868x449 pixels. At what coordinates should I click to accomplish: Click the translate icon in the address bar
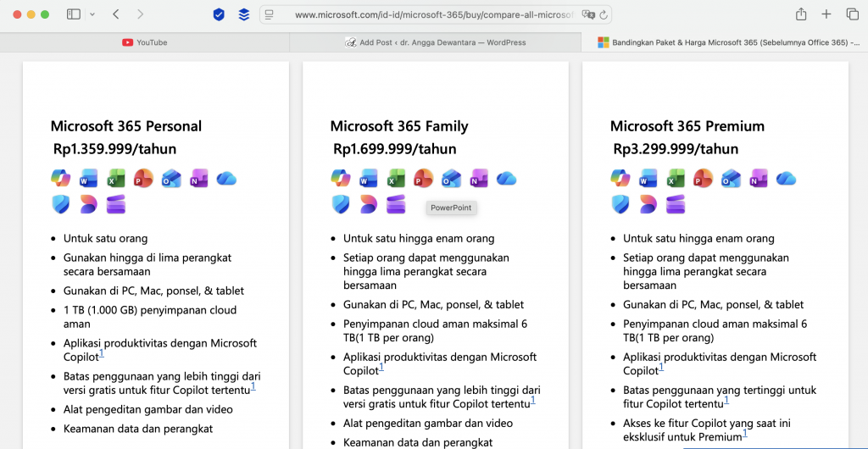587,14
